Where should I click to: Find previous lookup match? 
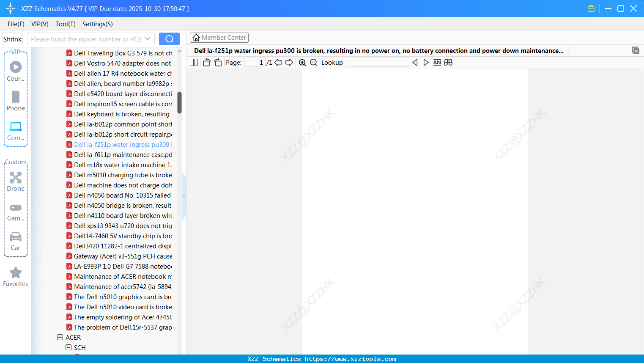pyautogui.click(x=415, y=63)
